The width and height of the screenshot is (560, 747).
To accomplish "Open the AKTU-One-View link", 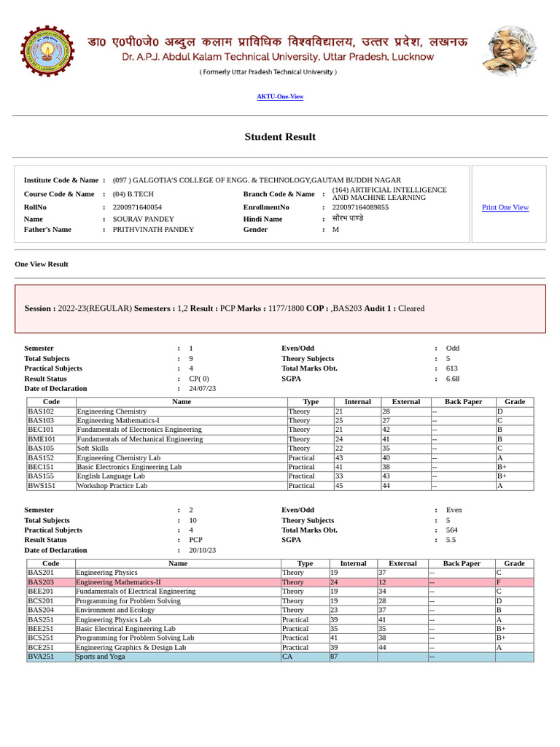I will 280,96.
